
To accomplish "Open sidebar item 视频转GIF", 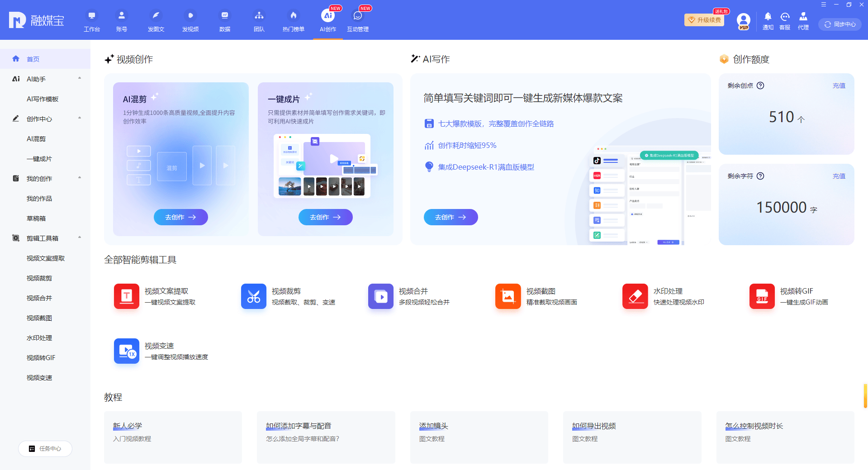I will coord(45,358).
